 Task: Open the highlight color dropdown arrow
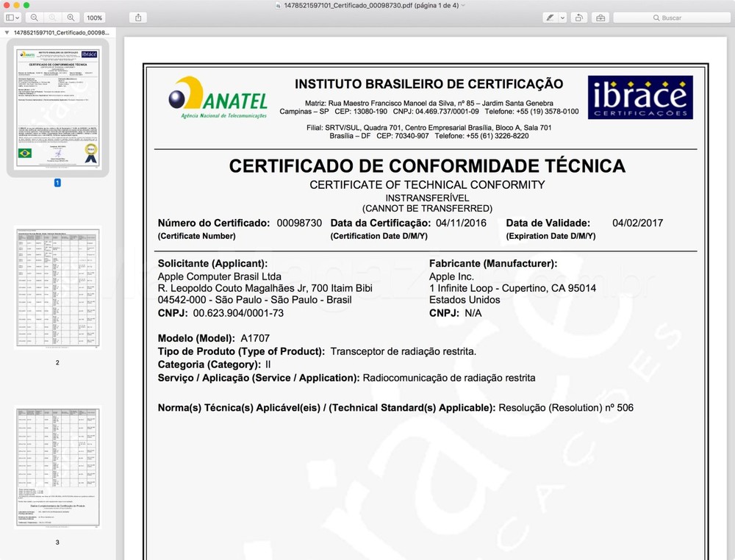(x=562, y=17)
